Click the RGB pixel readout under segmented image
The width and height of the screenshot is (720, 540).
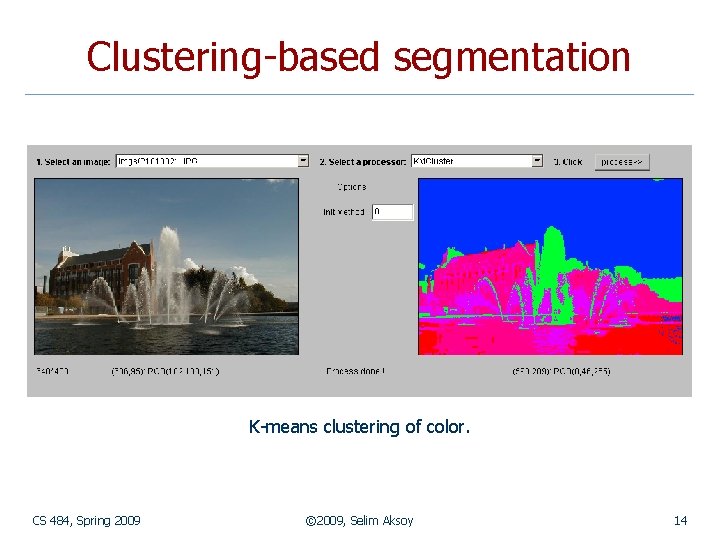[x=561, y=371]
